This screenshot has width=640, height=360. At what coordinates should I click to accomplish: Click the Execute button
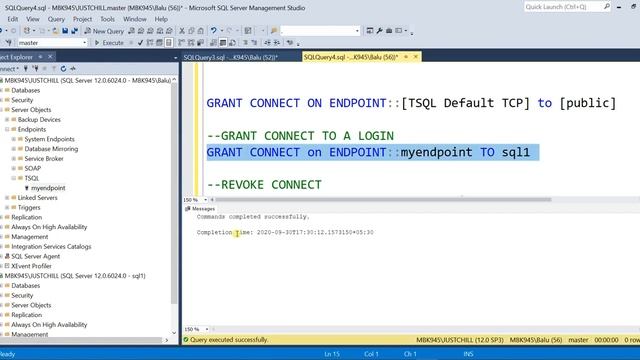[109, 42]
